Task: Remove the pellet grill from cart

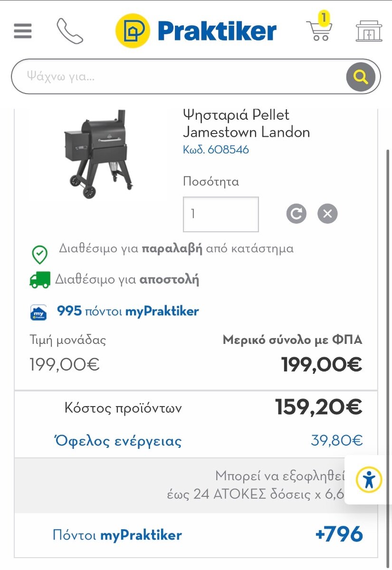Action: tap(327, 214)
